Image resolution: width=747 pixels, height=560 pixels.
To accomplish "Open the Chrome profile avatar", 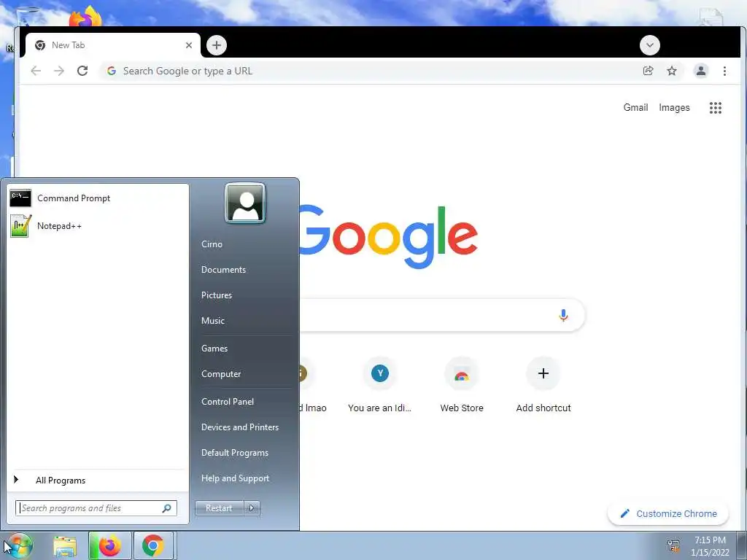I will [x=701, y=71].
